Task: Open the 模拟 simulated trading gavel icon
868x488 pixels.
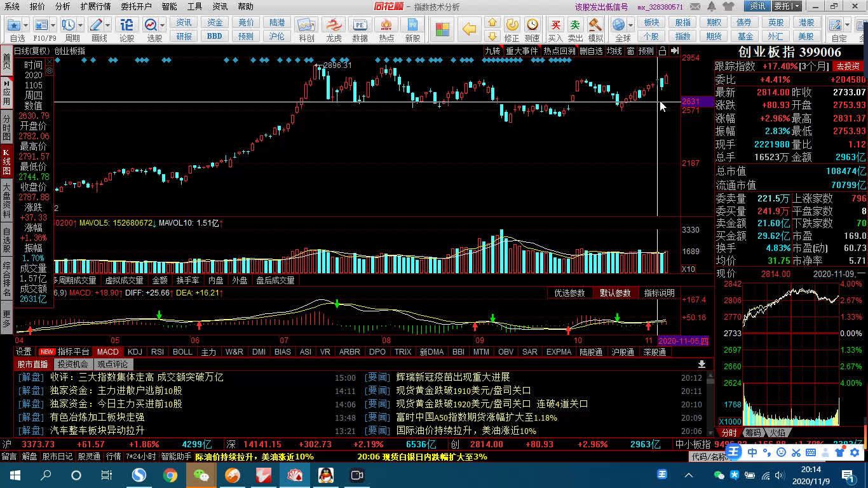Action: pos(595,25)
